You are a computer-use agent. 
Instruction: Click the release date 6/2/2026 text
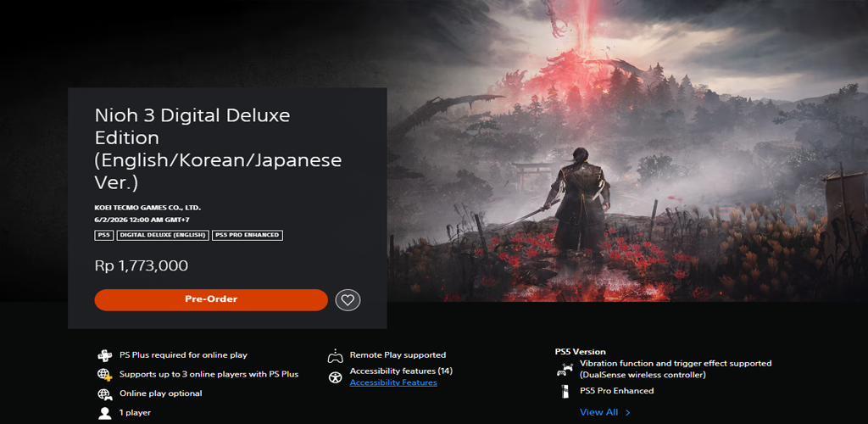click(x=142, y=219)
